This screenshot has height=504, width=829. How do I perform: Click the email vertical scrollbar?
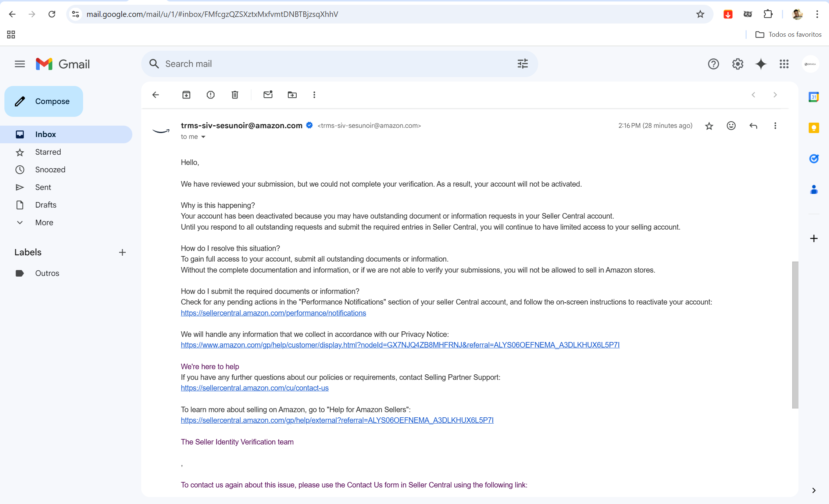coord(795,335)
